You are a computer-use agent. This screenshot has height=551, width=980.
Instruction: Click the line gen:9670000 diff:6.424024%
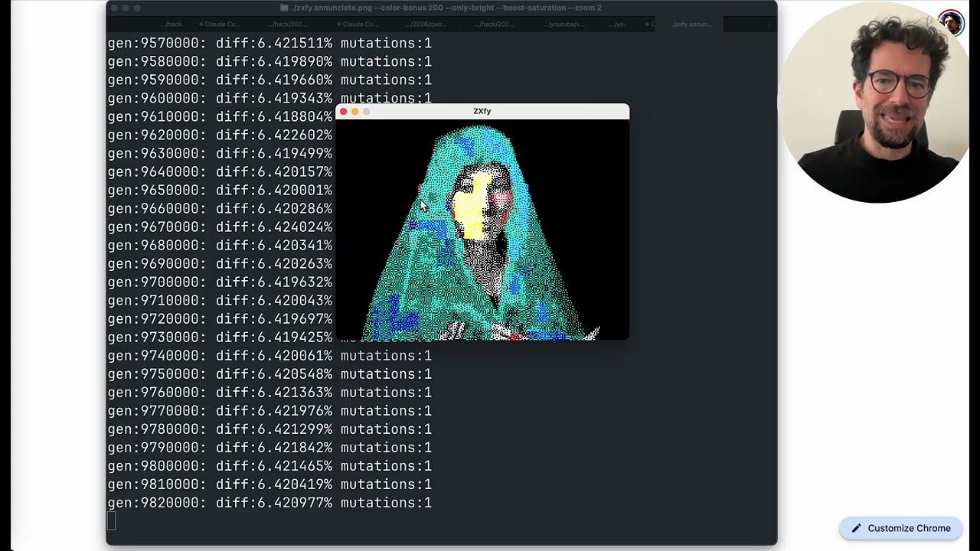coord(220,227)
